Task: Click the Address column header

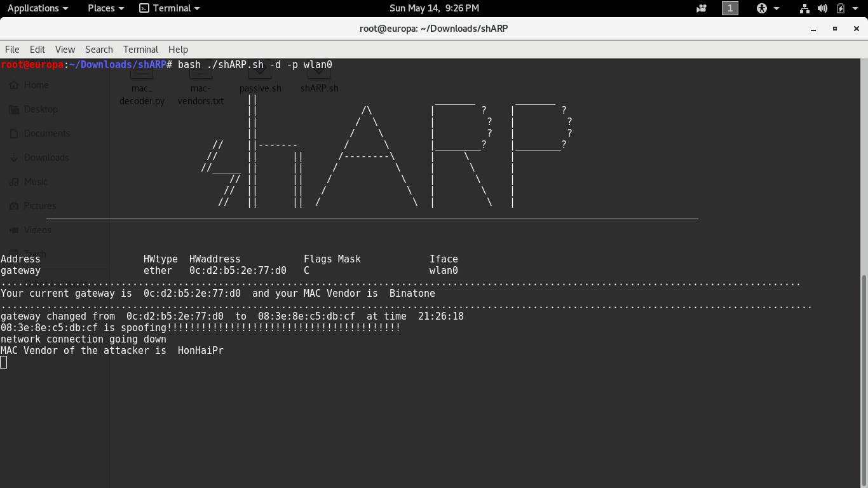Action: 20,259
